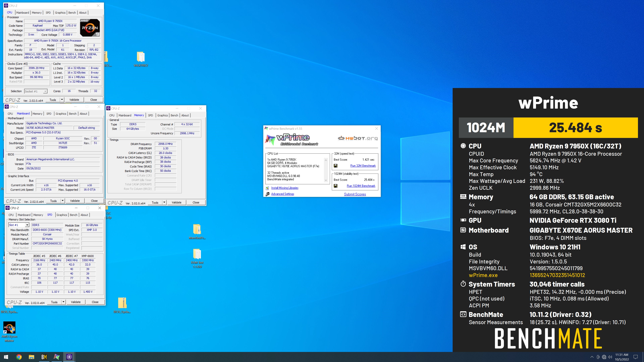The height and width of the screenshot is (362, 644).
Task: Click the HWBOT.org logo in wPrime
Action: [x=358, y=138]
